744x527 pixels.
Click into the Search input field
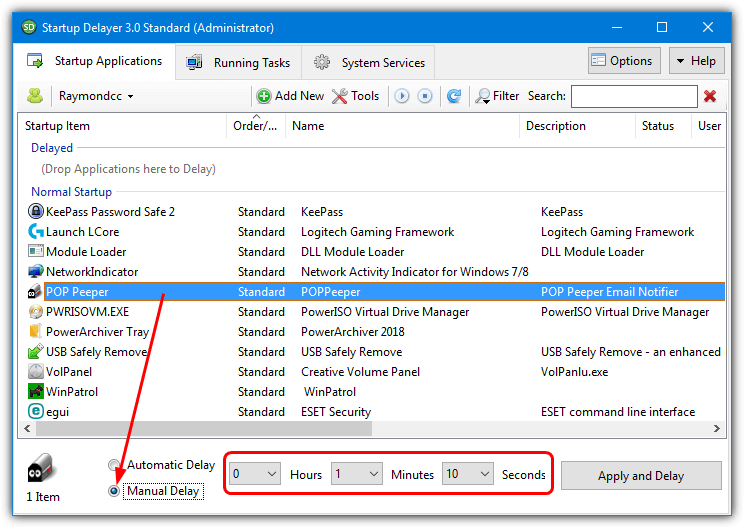[x=634, y=97]
